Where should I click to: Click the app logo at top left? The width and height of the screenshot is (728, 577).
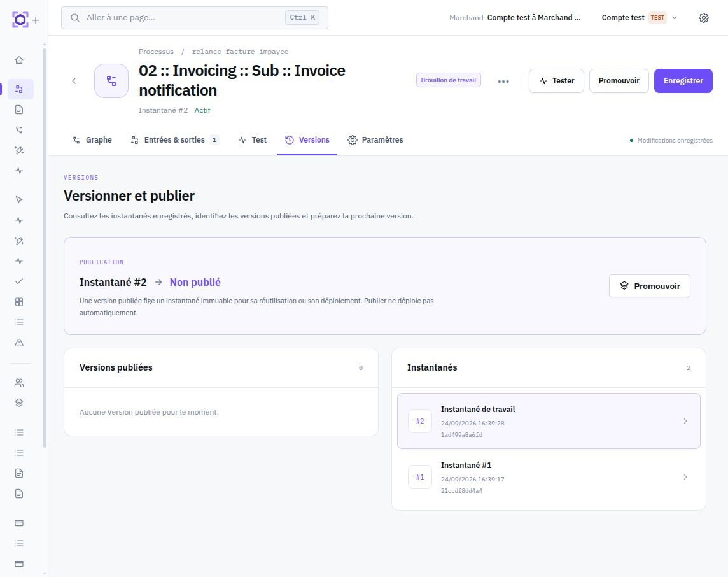click(x=20, y=20)
